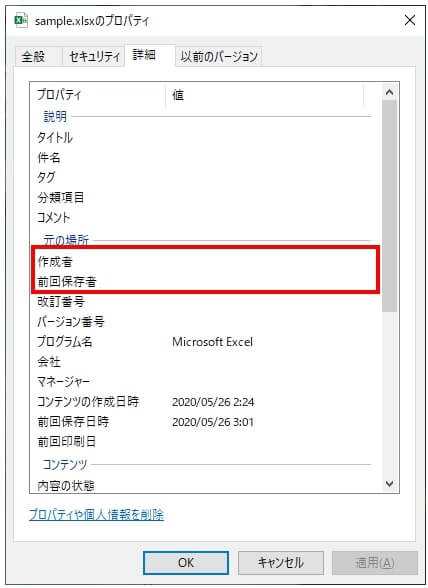This screenshot has height=588, width=428.
Task: Click the 値 column header
Action: (265, 94)
